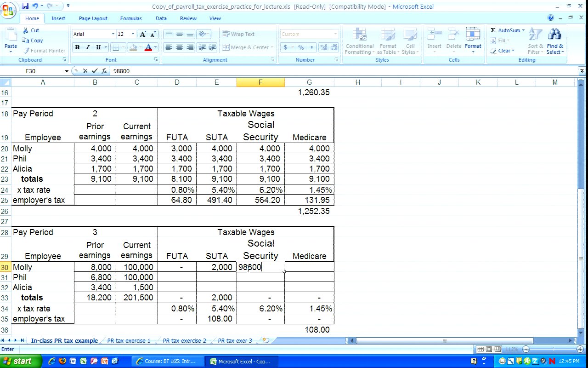The image size is (588, 368).
Task: Confirm the entry with the Enter checkmark
Action: tap(95, 71)
